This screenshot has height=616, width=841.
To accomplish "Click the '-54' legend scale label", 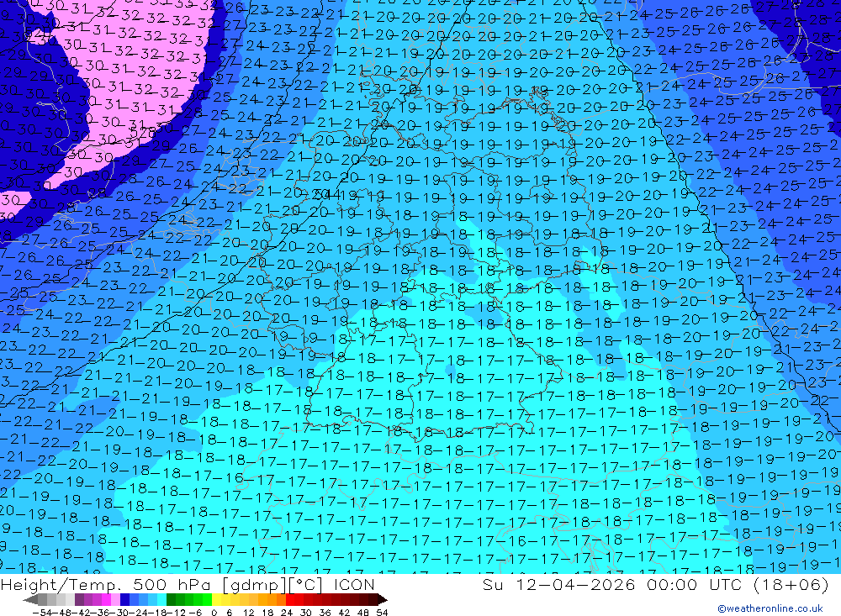I will (40, 613).
